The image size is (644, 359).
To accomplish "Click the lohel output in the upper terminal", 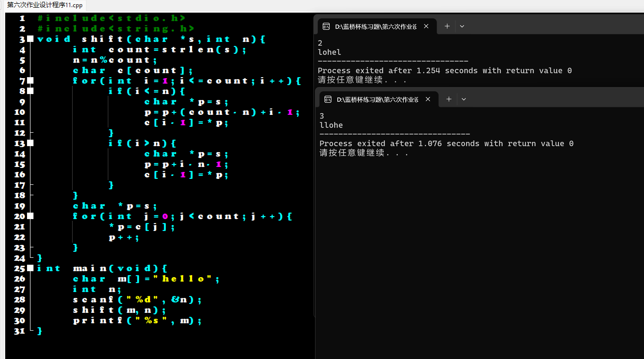I will tap(329, 52).
